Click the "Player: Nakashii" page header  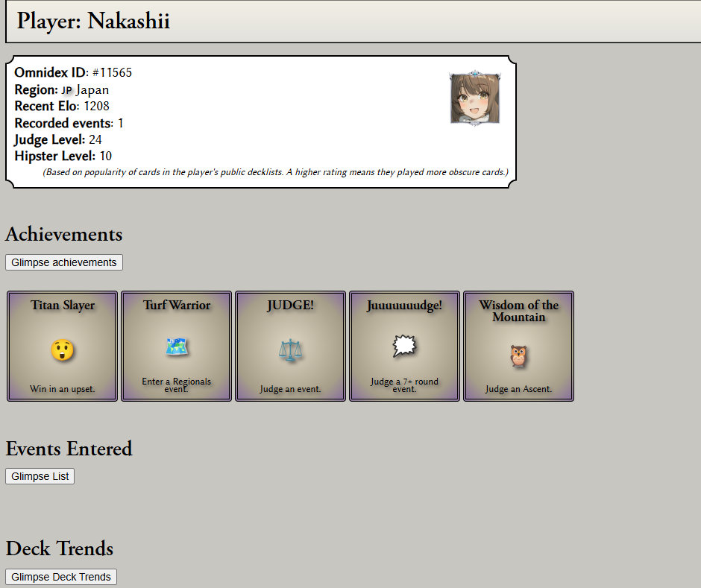coord(94,21)
